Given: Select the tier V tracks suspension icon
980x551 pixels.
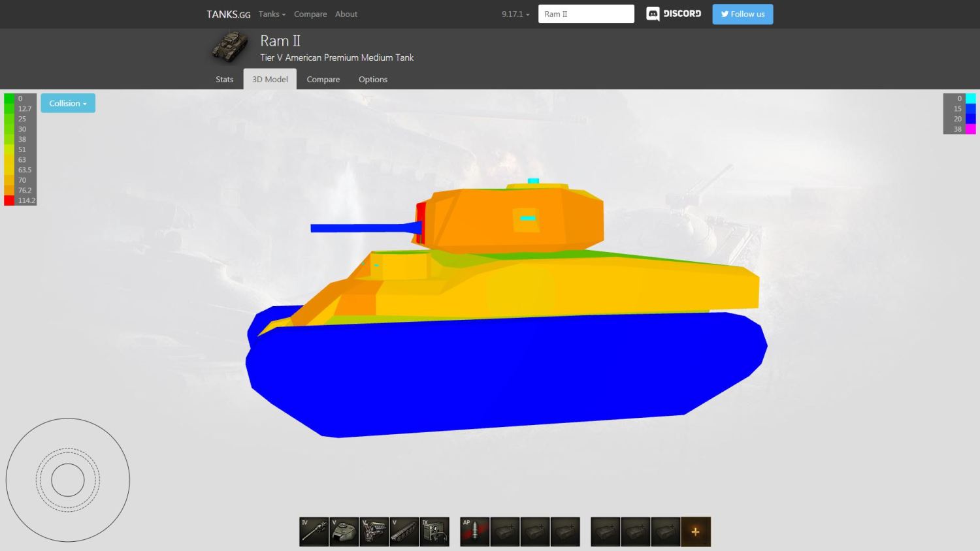Looking at the screenshot, I should (404, 532).
